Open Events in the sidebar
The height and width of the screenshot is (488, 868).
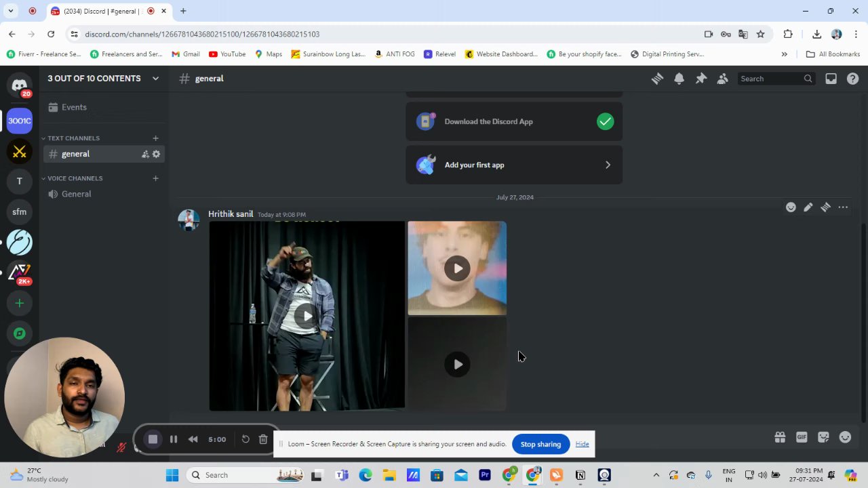coord(74,107)
